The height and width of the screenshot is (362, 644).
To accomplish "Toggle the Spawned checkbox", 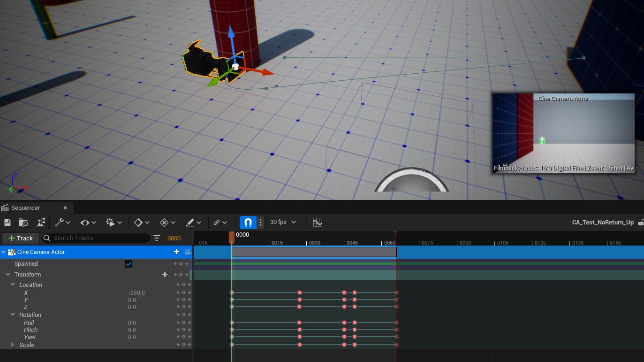I will coord(129,264).
